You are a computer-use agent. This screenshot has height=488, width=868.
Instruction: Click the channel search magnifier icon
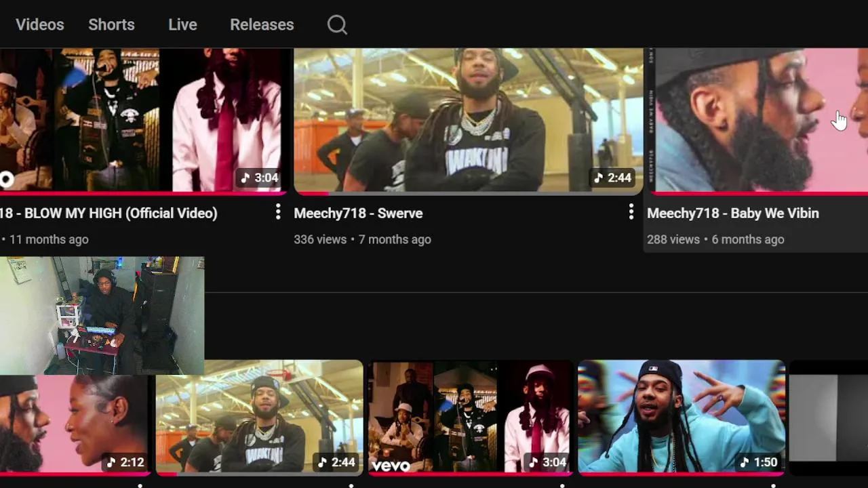pyautogui.click(x=337, y=25)
